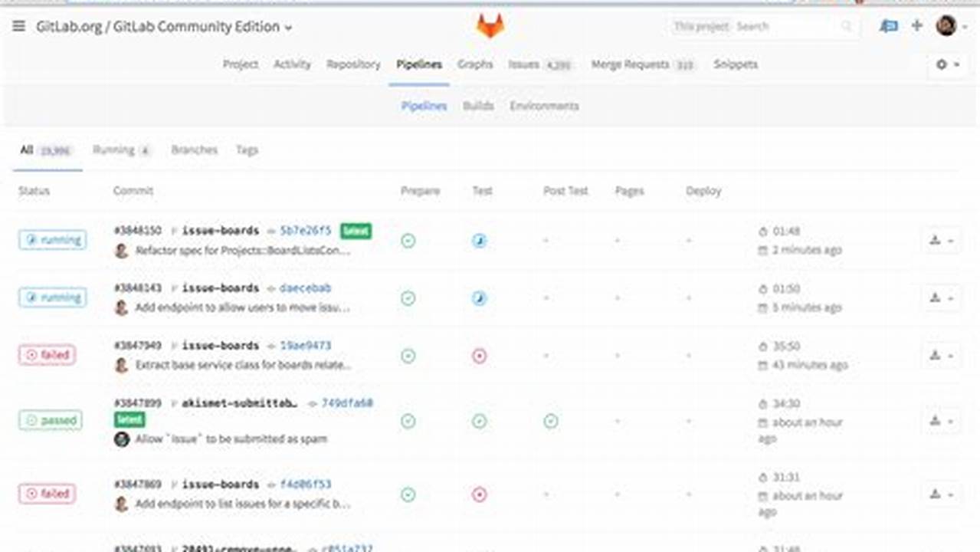This screenshot has width=980, height=552.
Task: Expand the project title dropdown next to GitLab Community Edition
Action: [288, 27]
